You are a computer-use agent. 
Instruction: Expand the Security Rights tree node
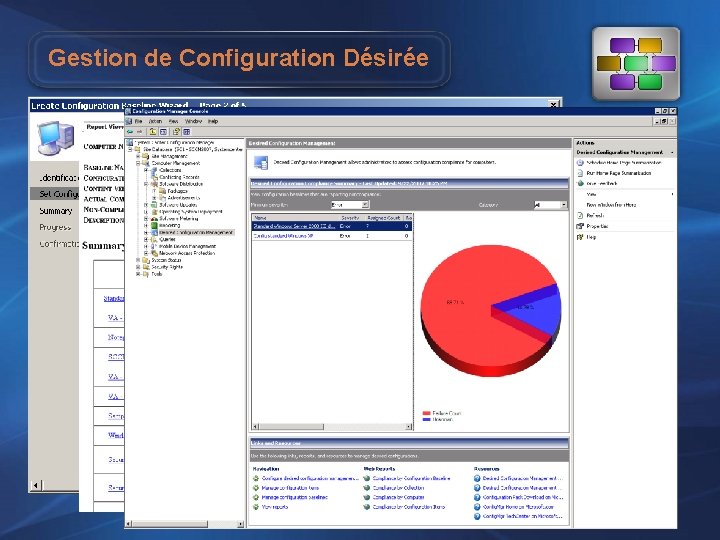click(x=138, y=267)
